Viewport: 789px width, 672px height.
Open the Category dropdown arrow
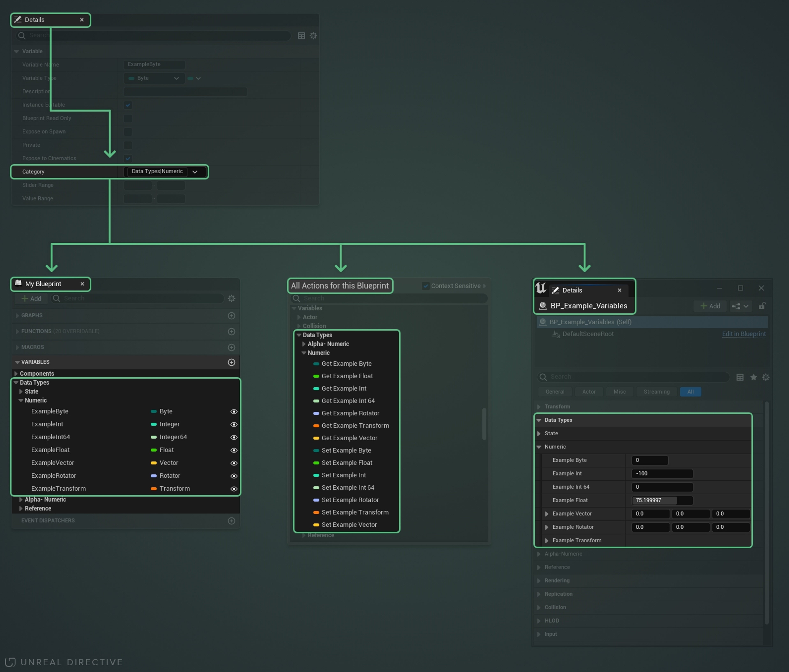tap(195, 172)
